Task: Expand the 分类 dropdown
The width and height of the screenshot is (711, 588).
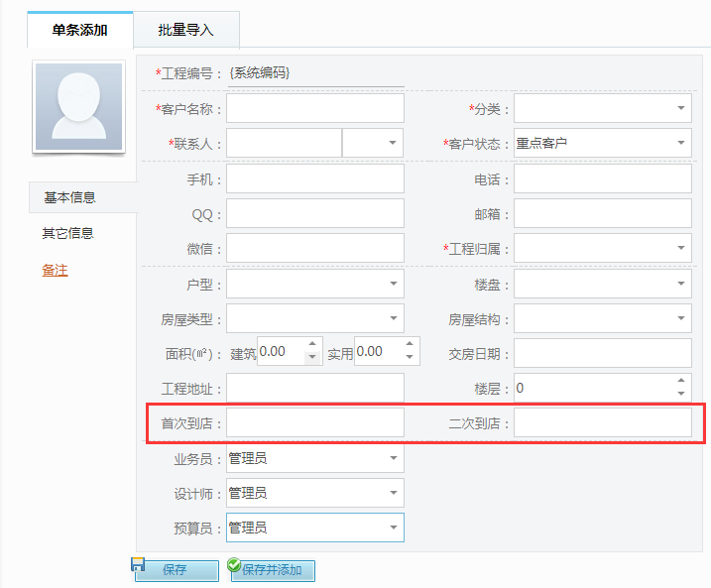Action: tap(681, 108)
